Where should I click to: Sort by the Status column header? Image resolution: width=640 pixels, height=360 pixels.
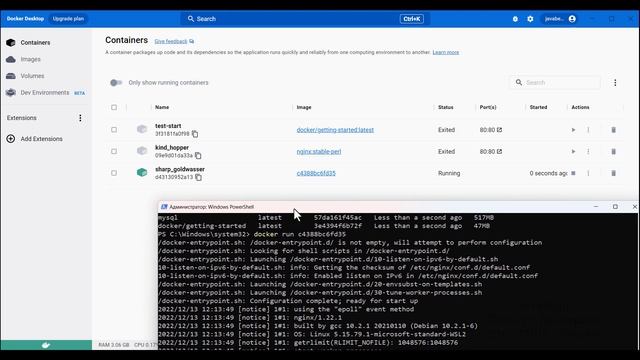coord(446,107)
